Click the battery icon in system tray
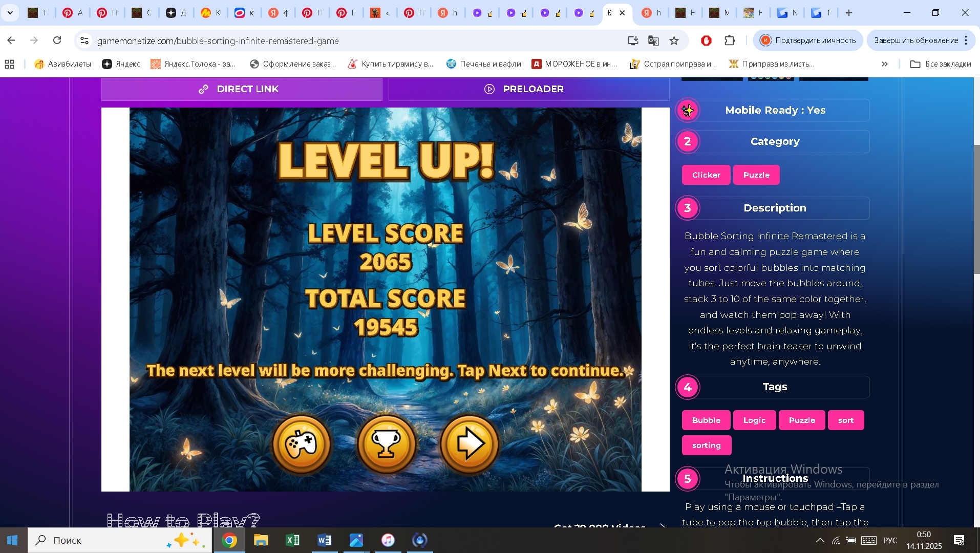The height and width of the screenshot is (553, 980). (851, 540)
